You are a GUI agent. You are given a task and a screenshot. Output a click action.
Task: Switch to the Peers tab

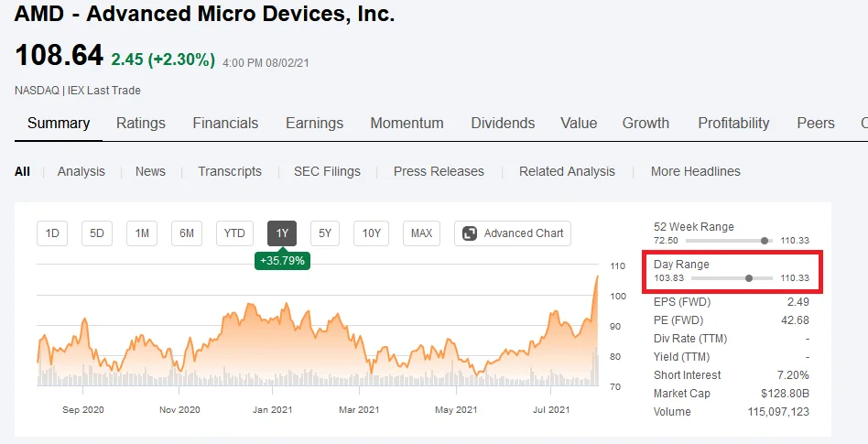click(816, 123)
